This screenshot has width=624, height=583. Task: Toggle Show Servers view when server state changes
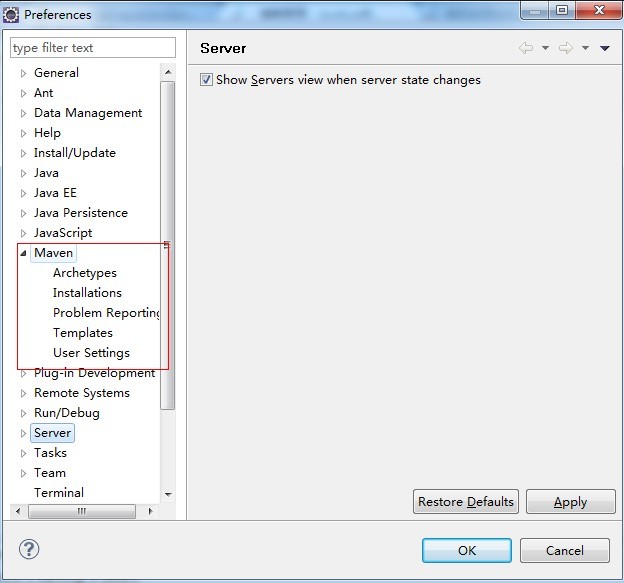pos(206,80)
